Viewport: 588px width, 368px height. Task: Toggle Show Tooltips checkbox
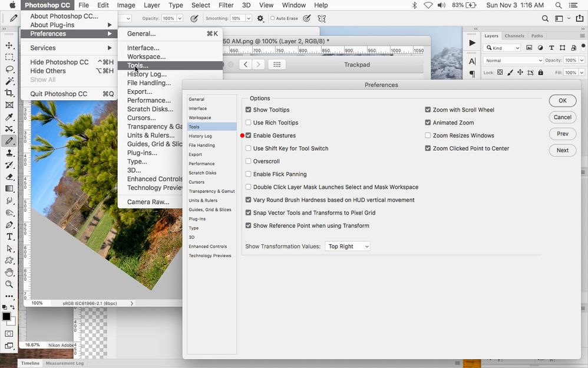click(248, 110)
